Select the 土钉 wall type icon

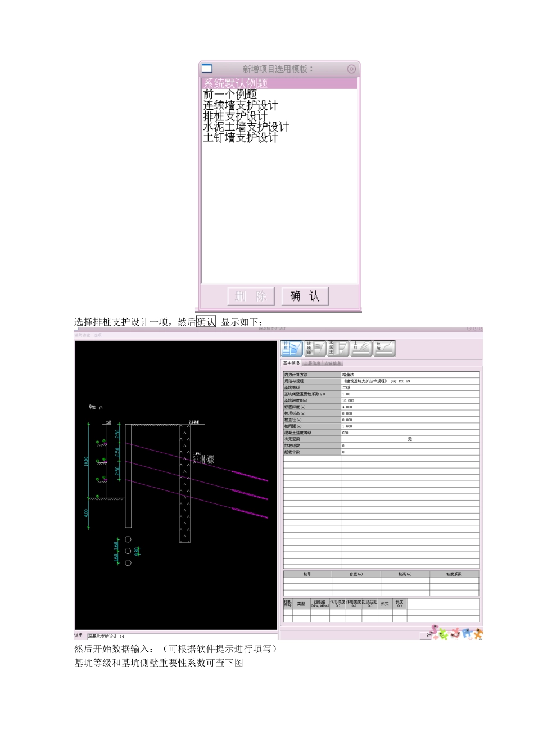click(x=361, y=349)
